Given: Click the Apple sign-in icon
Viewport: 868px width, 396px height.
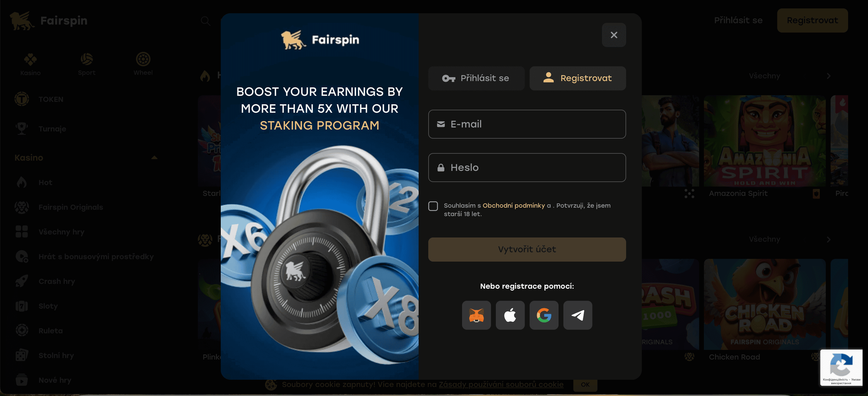Looking at the screenshot, I should click(x=510, y=315).
